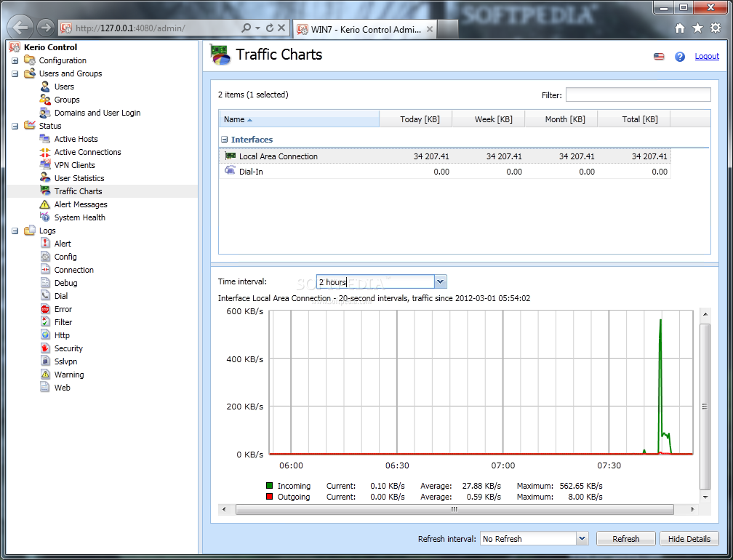Open the Connection log icon
Viewport: 733px width, 560px height.
pyautogui.click(x=45, y=270)
